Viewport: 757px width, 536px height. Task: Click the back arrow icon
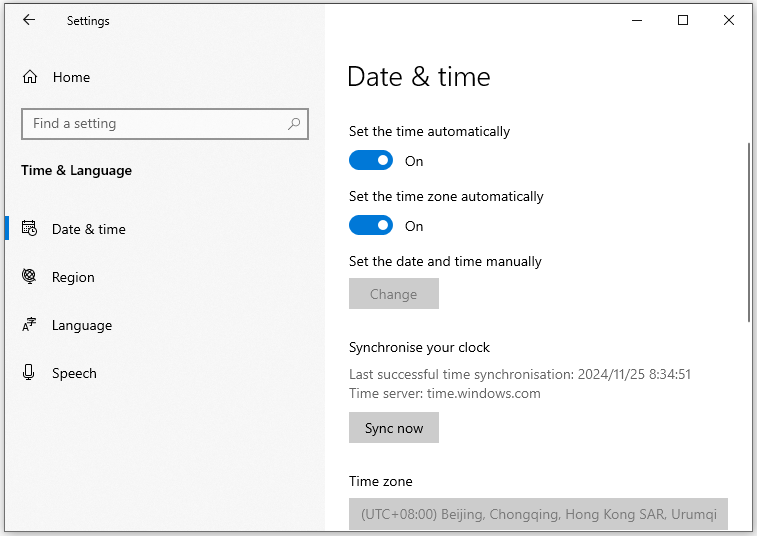click(x=29, y=20)
